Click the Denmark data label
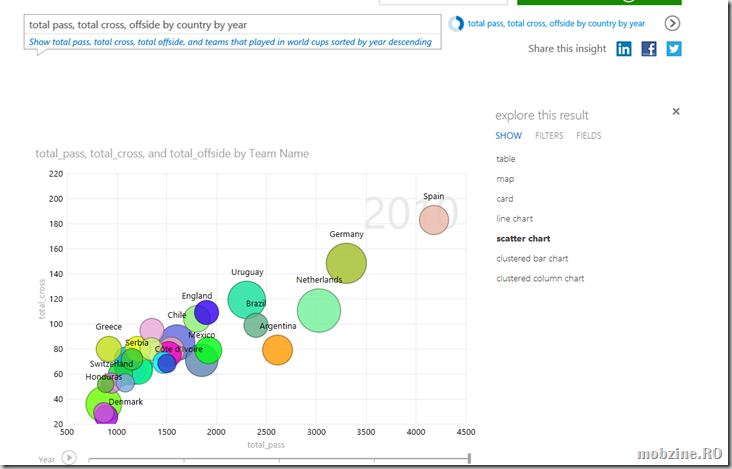732x469 pixels. pos(126,402)
